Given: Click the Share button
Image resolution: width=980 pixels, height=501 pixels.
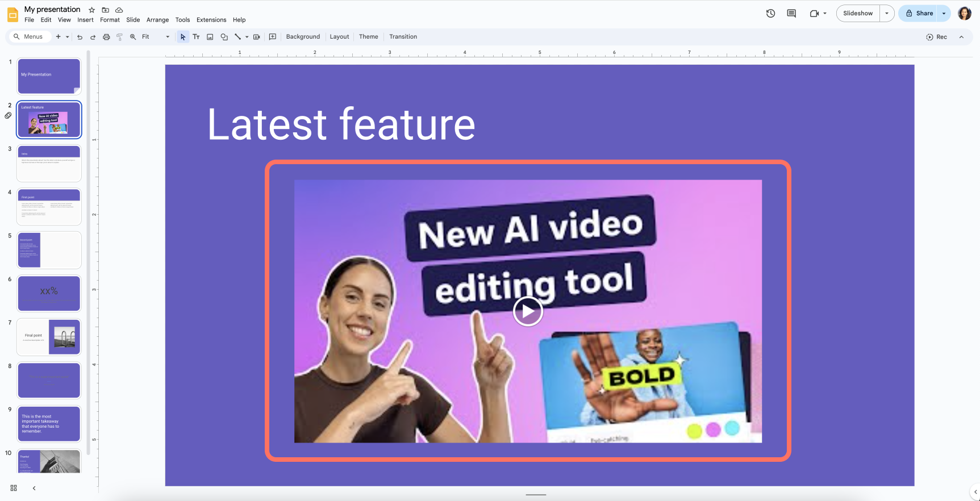Looking at the screenshot, I should point(919,13).
